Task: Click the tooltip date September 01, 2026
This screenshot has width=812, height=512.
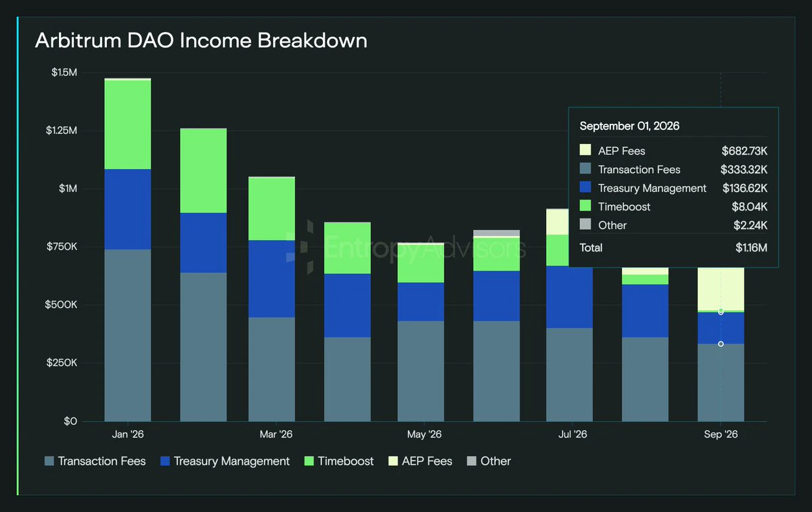Action: (x=629, y=126)
